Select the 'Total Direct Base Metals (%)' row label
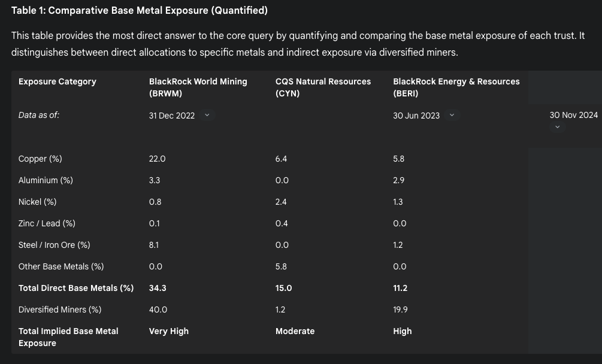 [x=76, y=288]
